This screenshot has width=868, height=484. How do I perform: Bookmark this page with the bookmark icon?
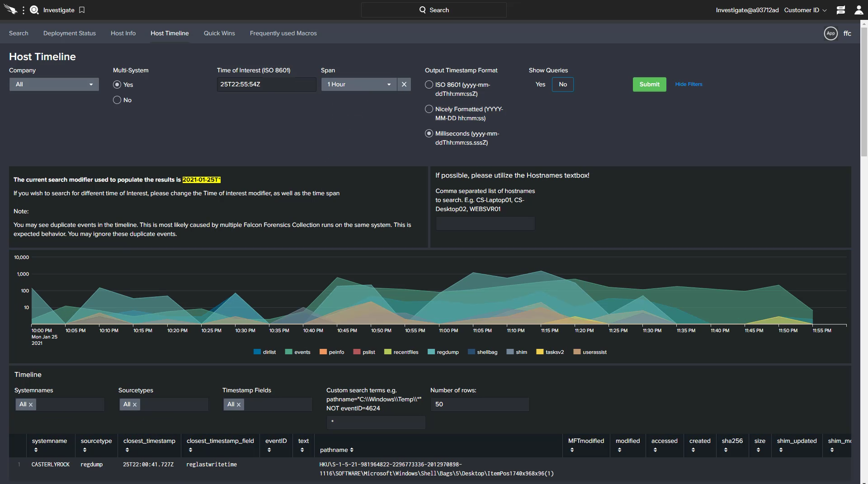82,10
